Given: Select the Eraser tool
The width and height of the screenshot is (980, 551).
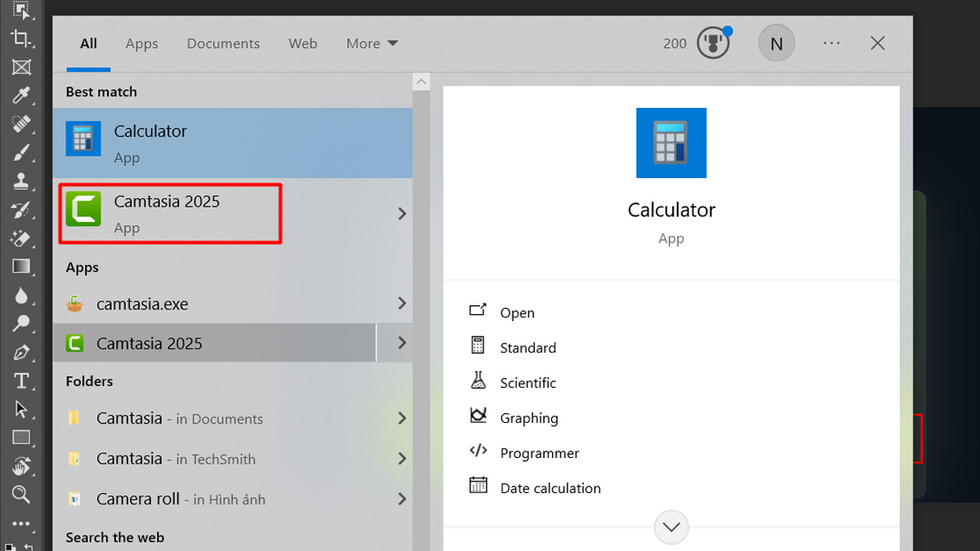Looking at the screenshot, I should tap(21, 238).
